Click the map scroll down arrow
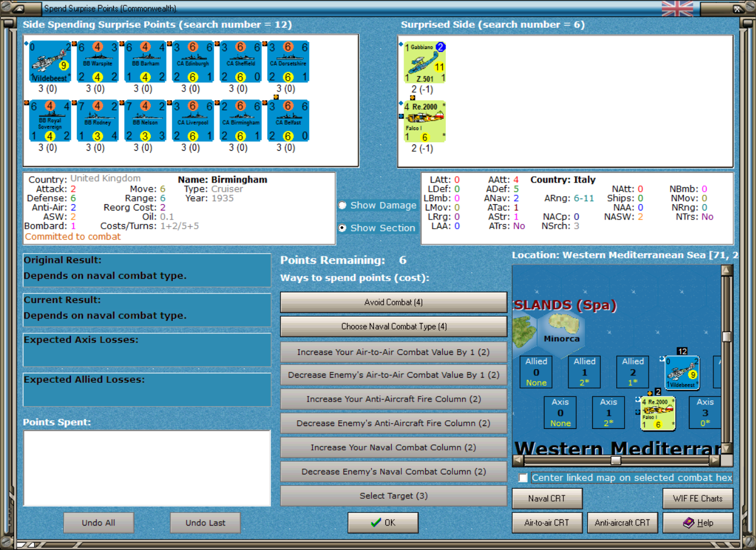 coord(726,449)
